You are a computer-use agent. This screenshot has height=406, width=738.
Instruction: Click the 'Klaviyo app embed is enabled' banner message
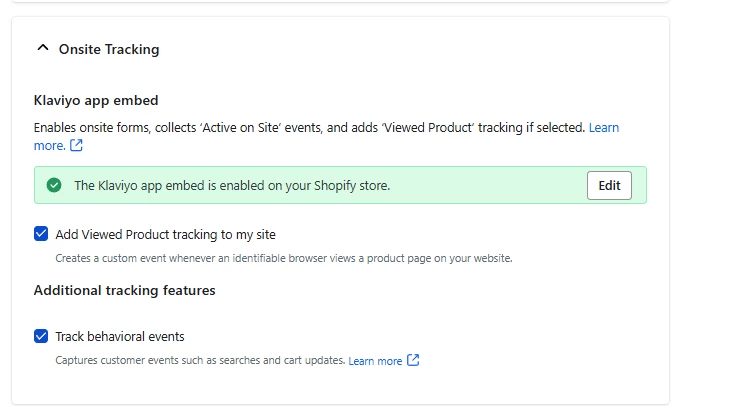[232, 185]
